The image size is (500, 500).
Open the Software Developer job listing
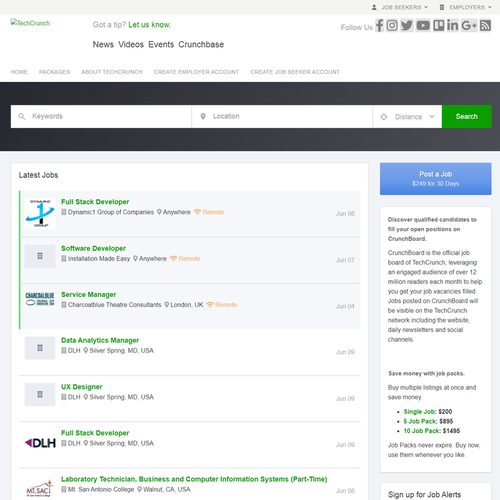click(93, 248)
